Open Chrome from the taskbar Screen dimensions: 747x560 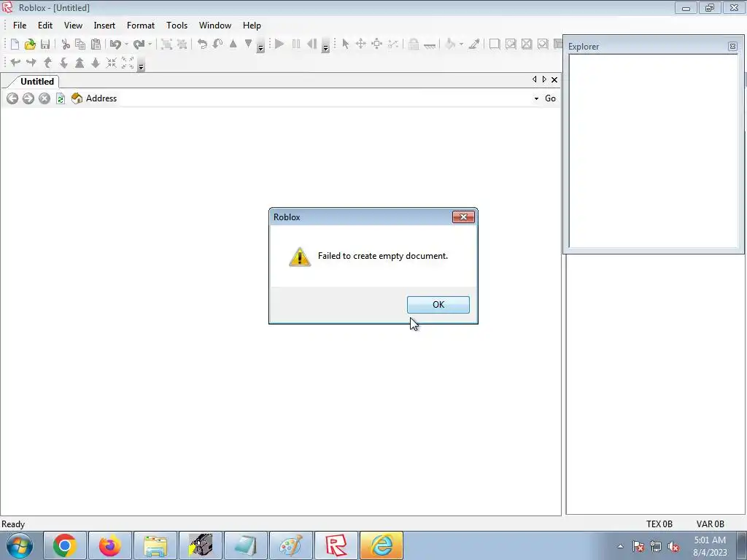(65, 545)
